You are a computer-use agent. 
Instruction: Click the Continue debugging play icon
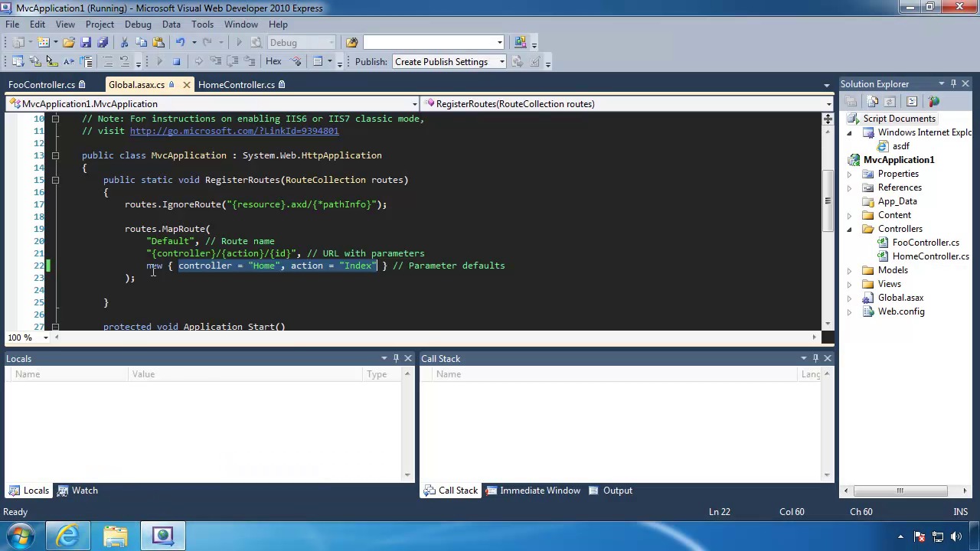click(x=159, y=62)
